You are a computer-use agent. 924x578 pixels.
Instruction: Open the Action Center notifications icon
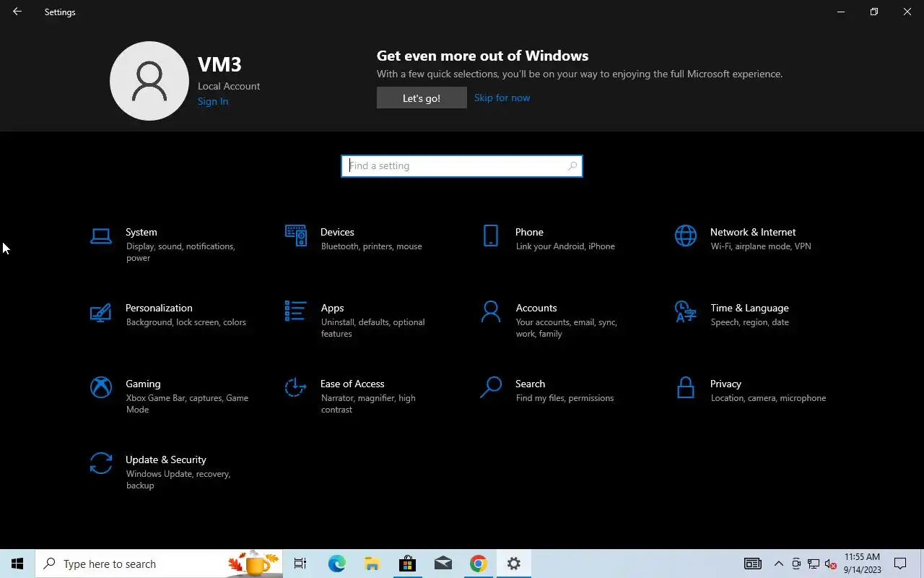point(900,564)
